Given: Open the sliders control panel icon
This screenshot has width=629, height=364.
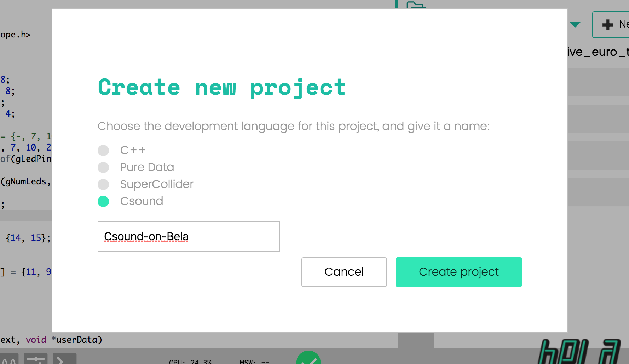Looking at the screenshot, I should [36, 359].
